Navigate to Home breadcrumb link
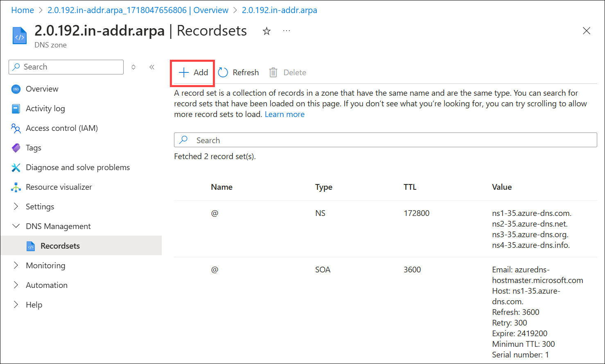The height and width of the screenshot is (364, 605). [x=23, y=10]
